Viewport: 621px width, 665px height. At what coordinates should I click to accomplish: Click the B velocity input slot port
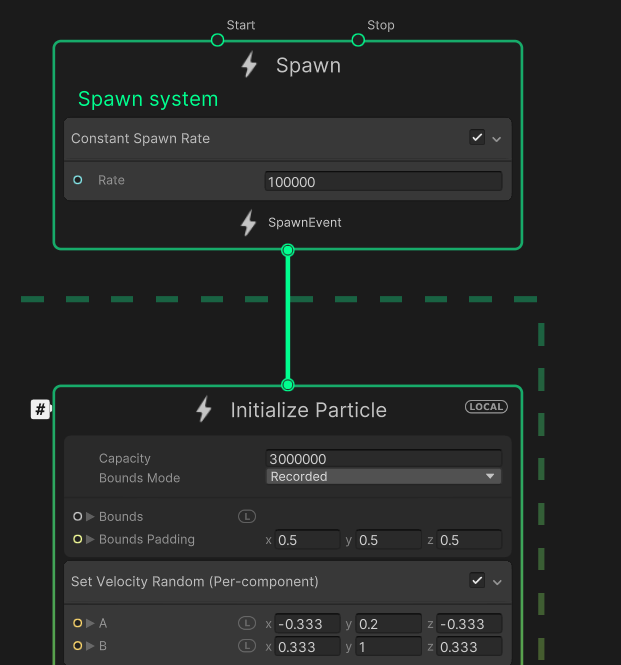point(78,646)
